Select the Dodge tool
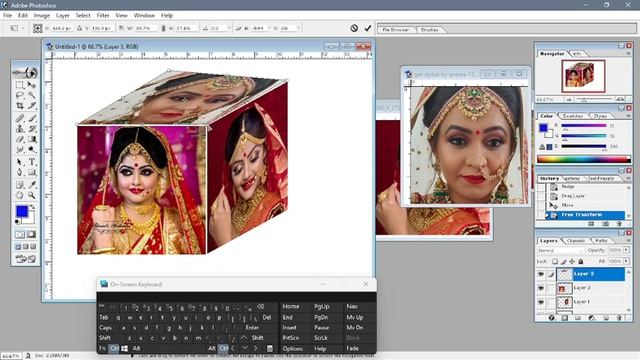The width and height of the screenshot is (640, 360). pyautogui.click(x=31, y=149)
